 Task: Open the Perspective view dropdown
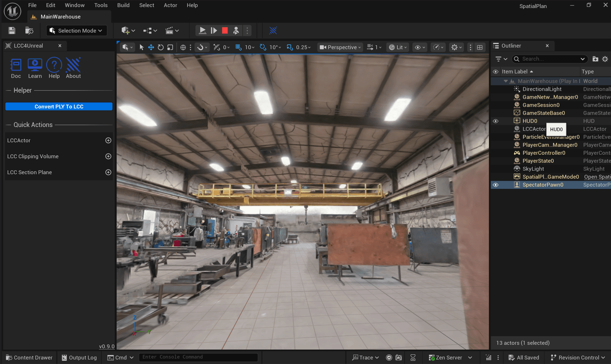(339, 47)
